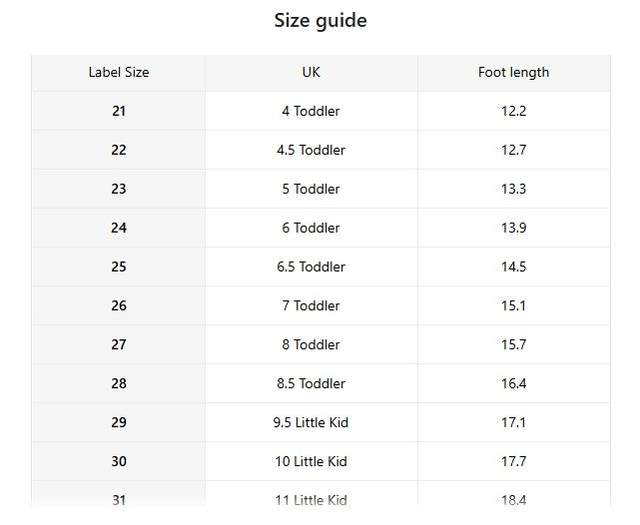Click label size 22 row cell
This screenshot has width=640, height=525.
coord(119,150)
